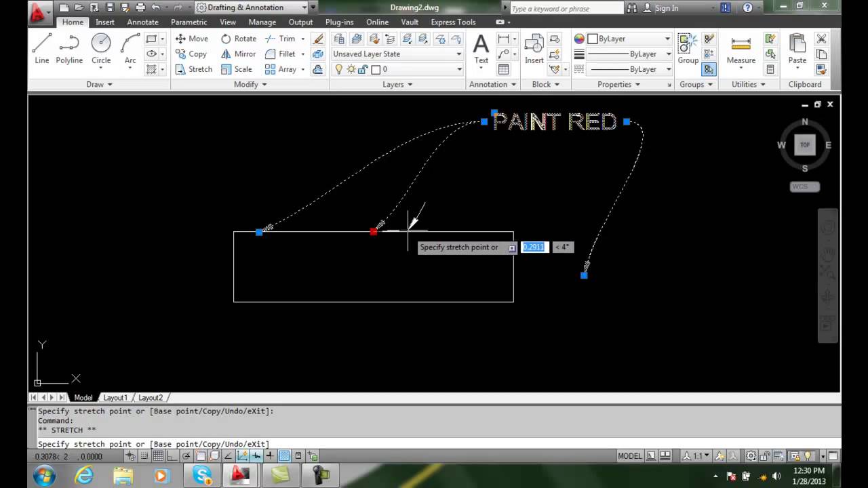The width and height of the screenshot is (868, 488).
Task: Toggle the MODEL space button
Action: (629, 456)
